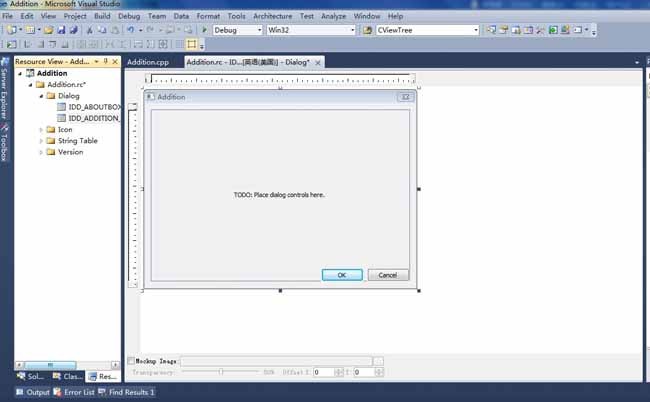Click the mockup image browse button
650x402 pixels.
[378, 361]
